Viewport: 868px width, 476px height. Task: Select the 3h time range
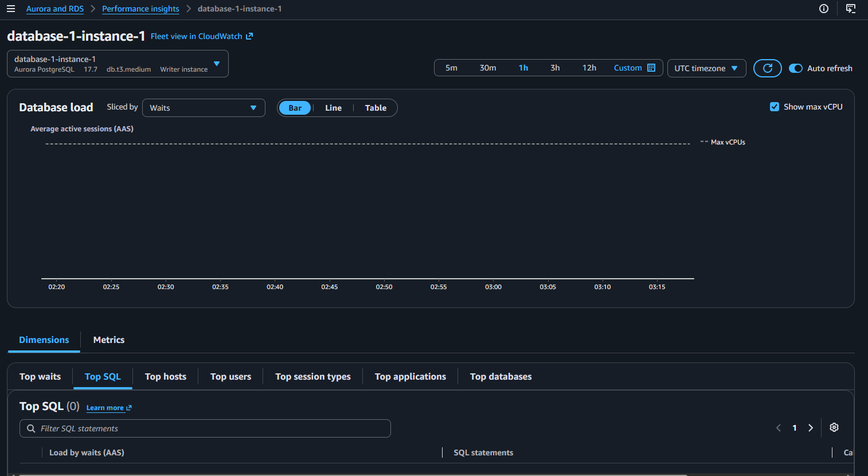coord(555,68)
